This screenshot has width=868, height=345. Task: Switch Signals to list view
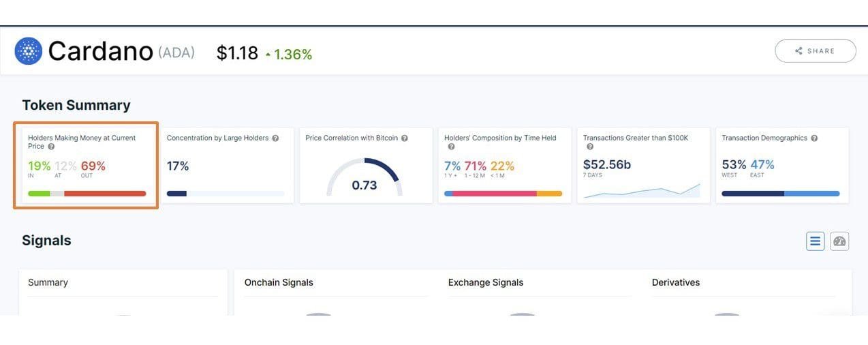tap(815, 241)
